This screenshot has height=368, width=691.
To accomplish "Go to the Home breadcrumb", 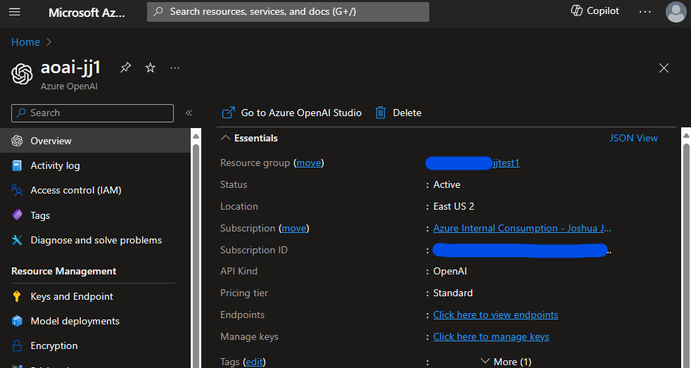I will click(x=26, y=42).
